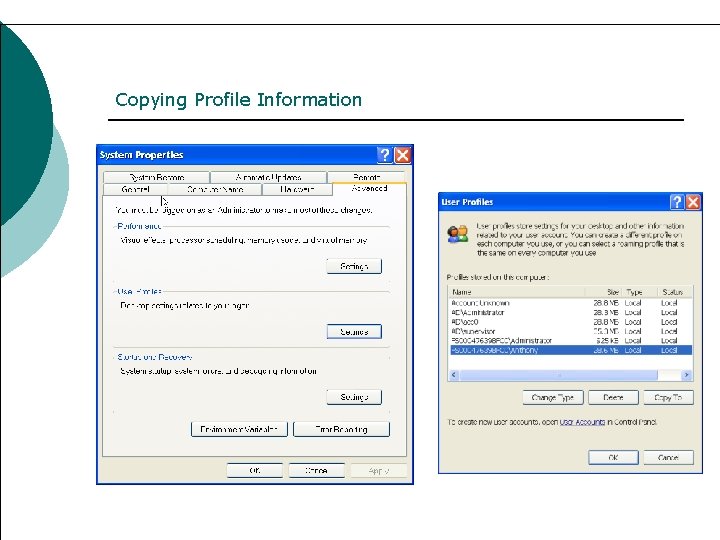
Task: Click the horizontal scrollbar thumb in profile list
Action: [x=559, y=375]
